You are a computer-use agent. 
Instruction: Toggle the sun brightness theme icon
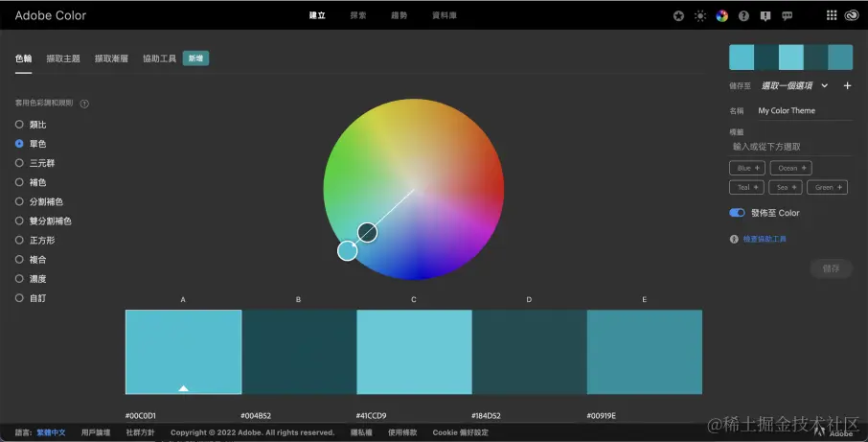(x=700, y=16)
